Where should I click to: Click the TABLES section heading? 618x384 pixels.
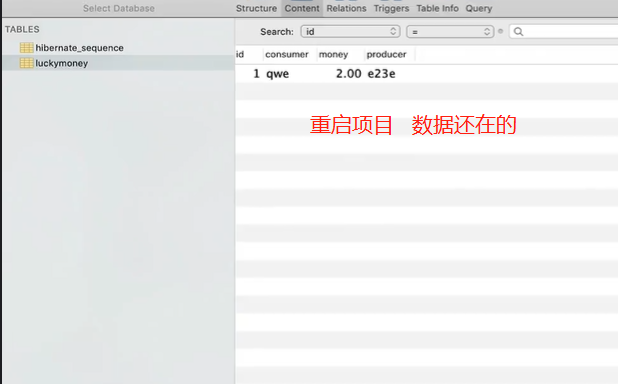click(22, 30)
